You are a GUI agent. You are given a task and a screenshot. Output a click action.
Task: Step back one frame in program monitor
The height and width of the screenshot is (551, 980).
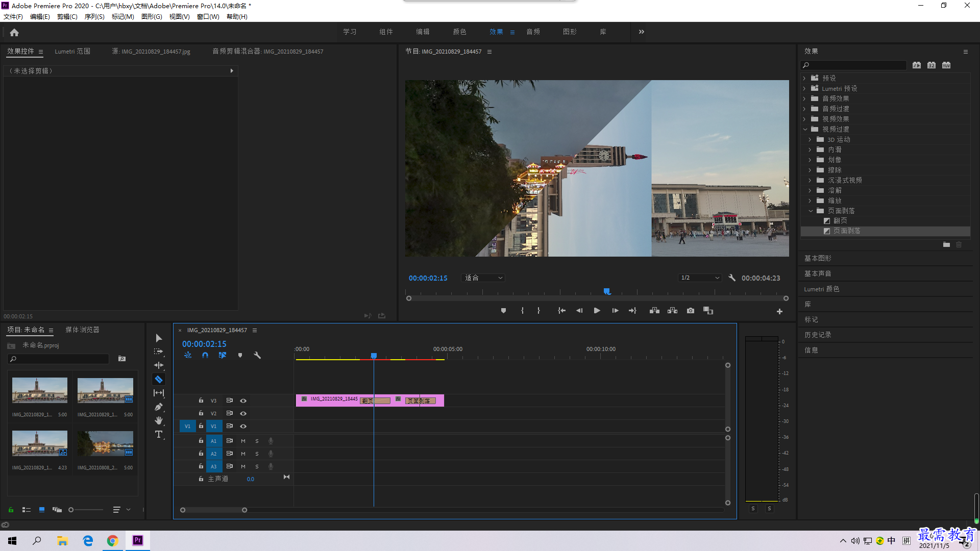click(x=579, y=311)
